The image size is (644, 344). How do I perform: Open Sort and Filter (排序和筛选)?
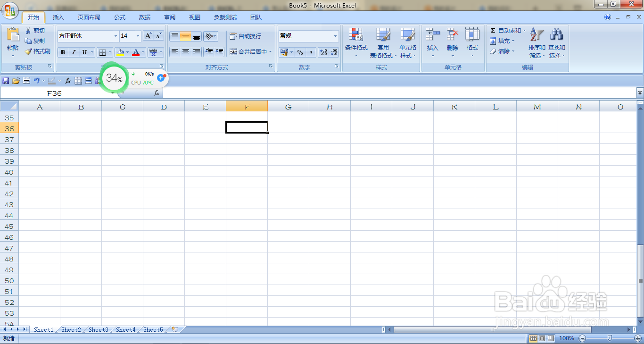tap(537, 42)
